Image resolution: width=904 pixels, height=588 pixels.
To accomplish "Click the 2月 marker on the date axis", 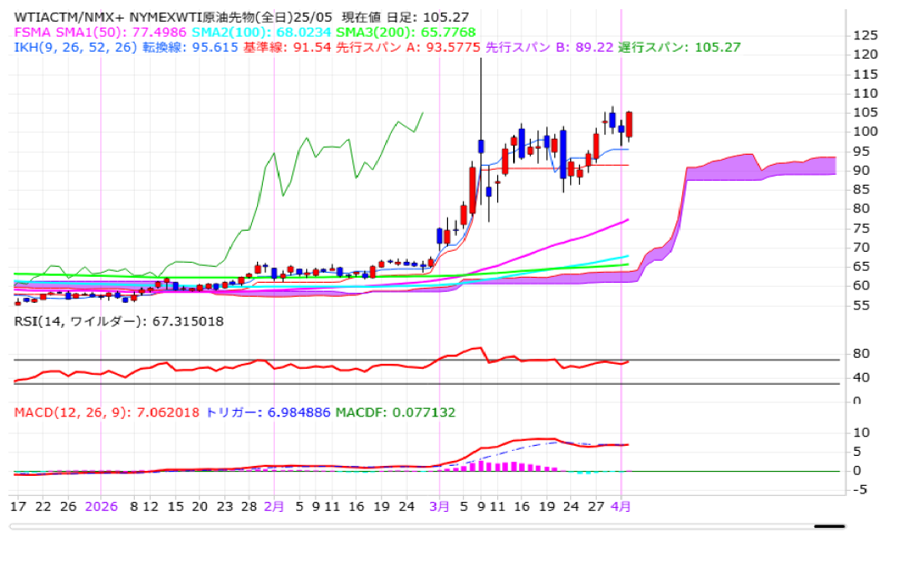I will (275, 506).
